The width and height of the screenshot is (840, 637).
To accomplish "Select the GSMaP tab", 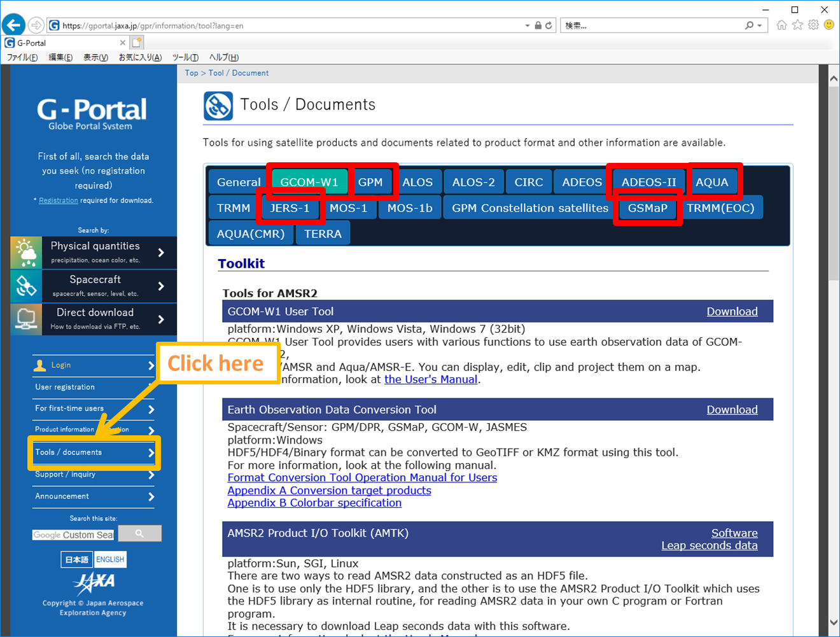I will tap(648, 208).
